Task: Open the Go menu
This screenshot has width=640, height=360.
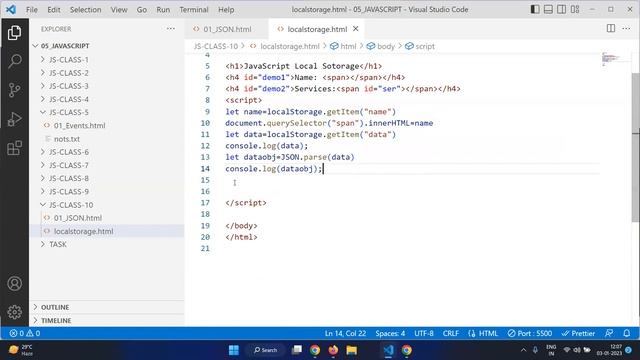Action: click(x=142, y=9)
